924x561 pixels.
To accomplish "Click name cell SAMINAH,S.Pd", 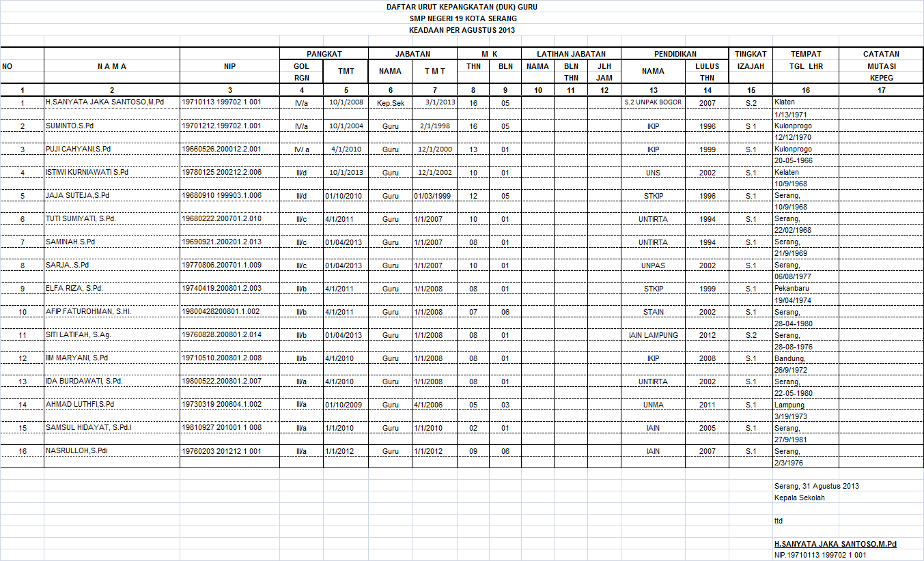I will tap(112, 242).
